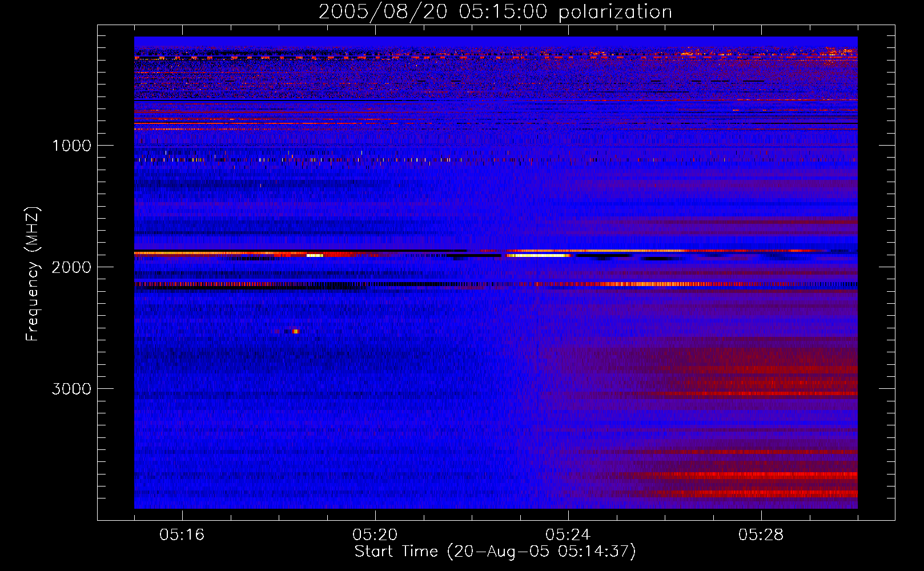
Task: Click the "Start Time (20-Aug-05 05:14:37)" label
Action: tap(495, 552)
